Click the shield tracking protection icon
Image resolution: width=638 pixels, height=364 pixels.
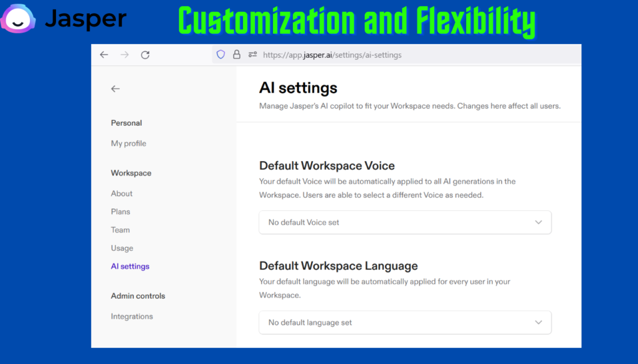221,54
